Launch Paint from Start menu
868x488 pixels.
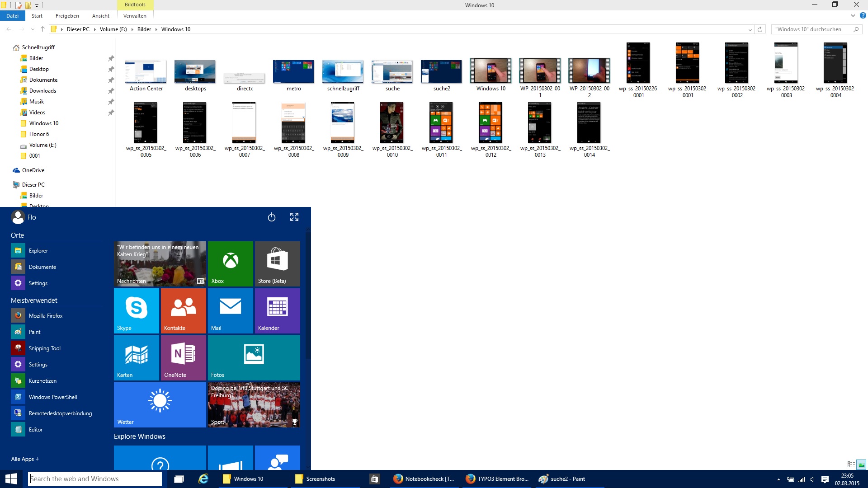click(x=57, y=332)
